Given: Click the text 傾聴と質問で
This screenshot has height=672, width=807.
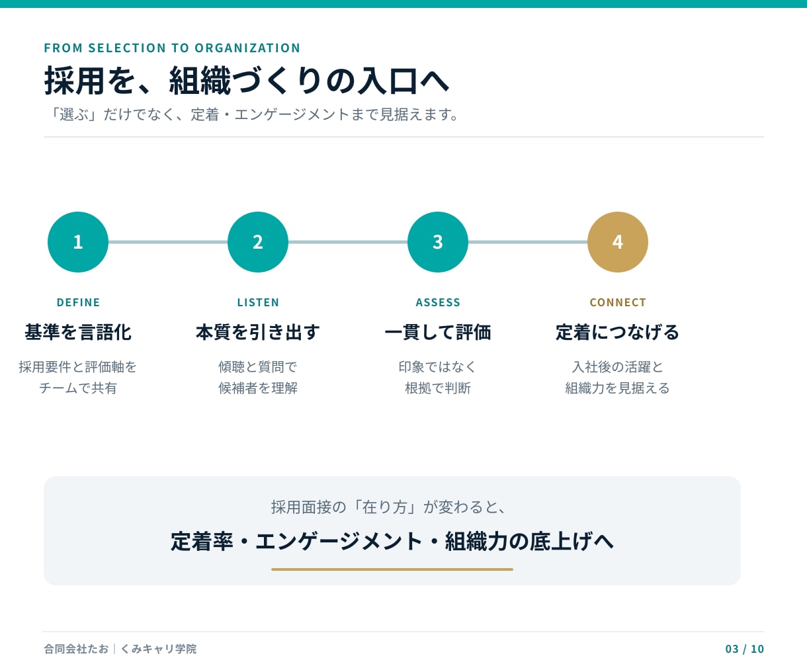Looking at the screenshot, I should [258, 366].
